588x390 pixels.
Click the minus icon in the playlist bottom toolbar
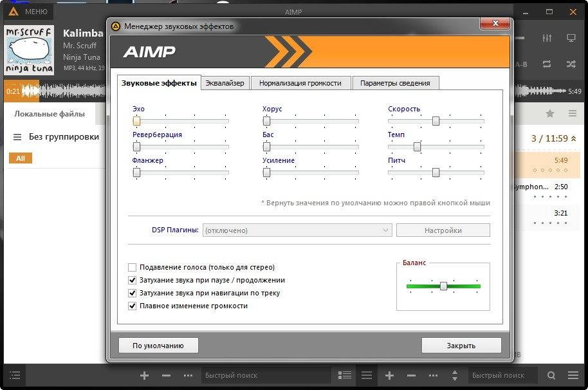click(411, 375)
